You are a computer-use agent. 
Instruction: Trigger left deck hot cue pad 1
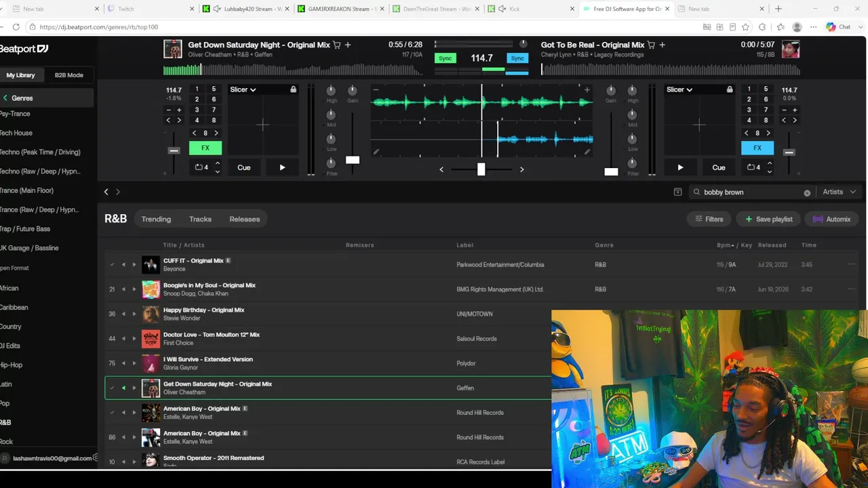click(197, 89)
